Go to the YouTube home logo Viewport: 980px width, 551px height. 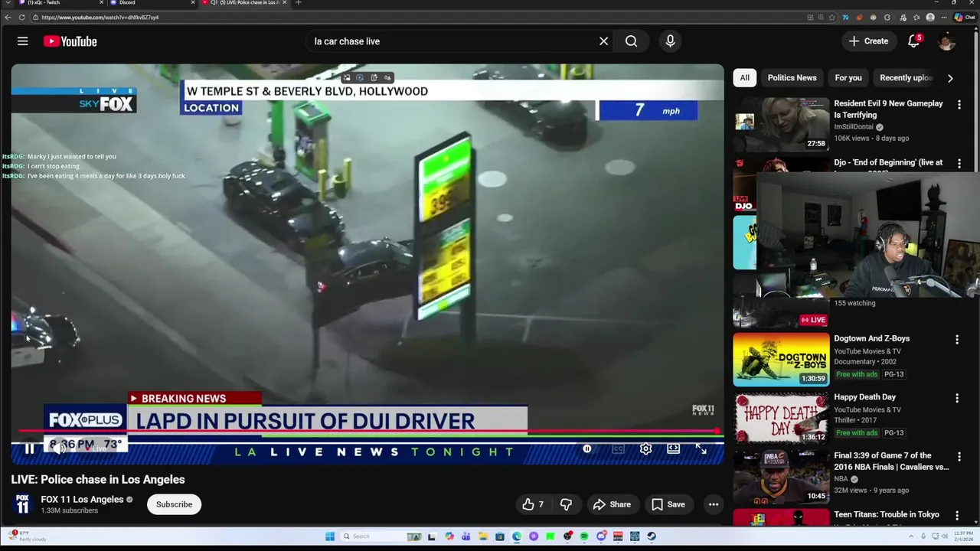pos(70,41)
